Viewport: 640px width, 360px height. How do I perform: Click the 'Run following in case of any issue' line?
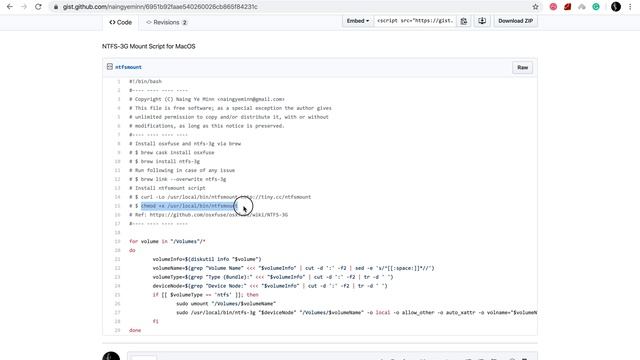point(182,170)
